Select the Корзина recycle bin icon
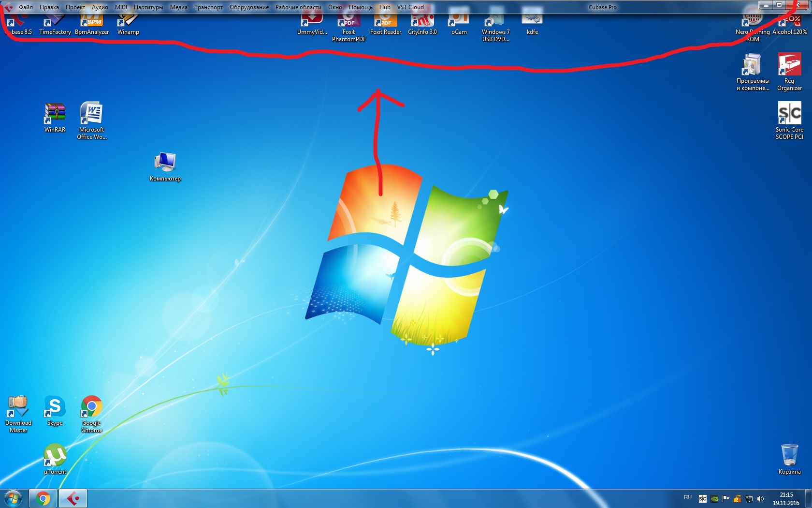This screenshot has width=812, height=508. 789,460
